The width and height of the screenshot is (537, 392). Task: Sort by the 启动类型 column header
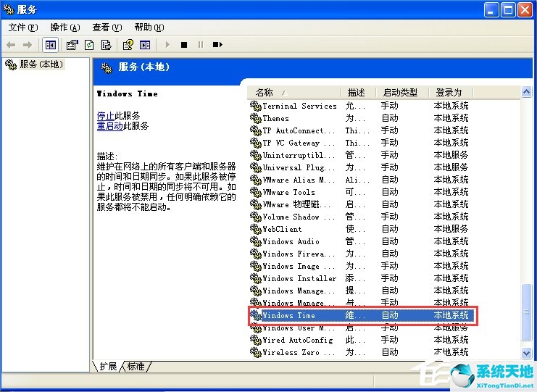pos(402,93)
